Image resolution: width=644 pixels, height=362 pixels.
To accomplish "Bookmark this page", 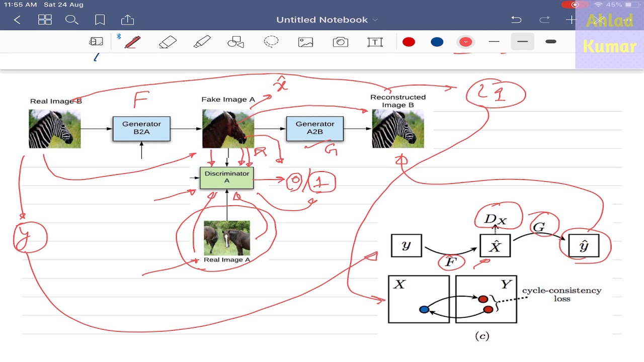I will (100, 20).
